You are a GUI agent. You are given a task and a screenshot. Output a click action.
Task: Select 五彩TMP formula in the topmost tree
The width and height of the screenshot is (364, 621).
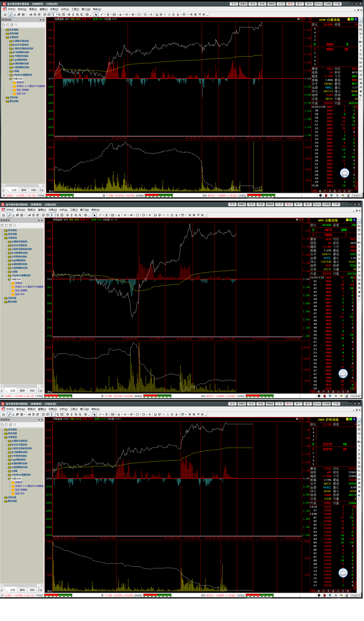[21, 94]
